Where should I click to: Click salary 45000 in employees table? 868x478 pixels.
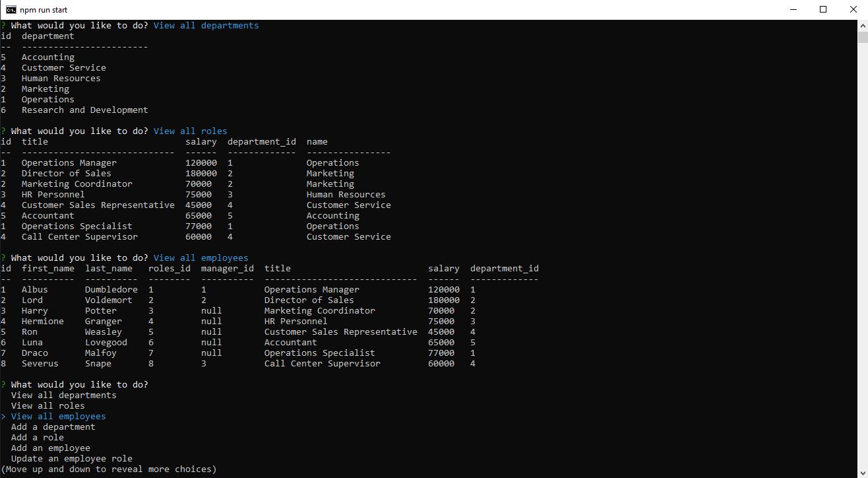click(441, 332)
